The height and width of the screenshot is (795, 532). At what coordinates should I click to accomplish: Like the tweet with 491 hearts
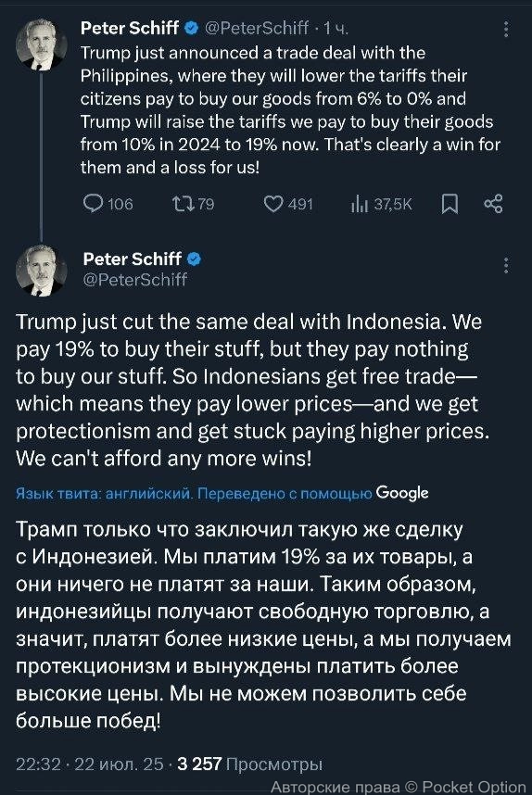(273, 204)
